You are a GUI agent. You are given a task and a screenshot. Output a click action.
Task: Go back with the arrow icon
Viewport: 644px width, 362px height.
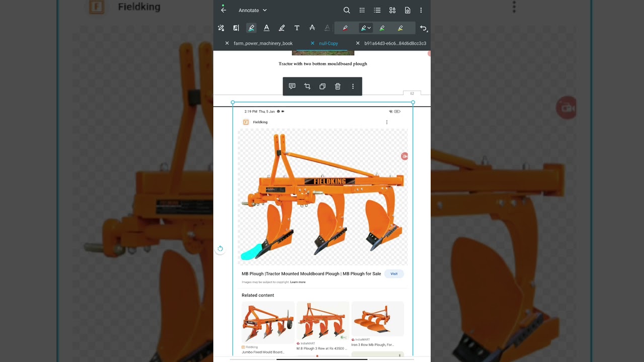point(223,10)
